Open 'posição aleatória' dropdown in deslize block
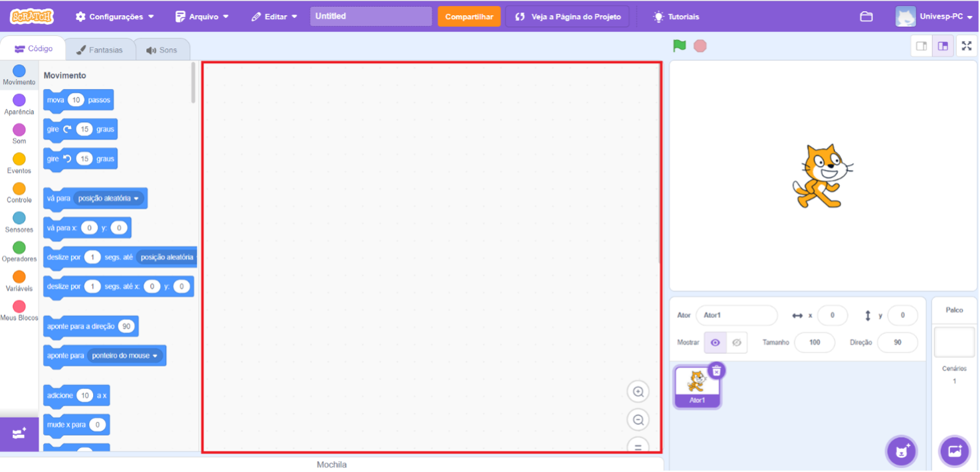This screenshot has width=980, height=472. (x=166, y=258)
